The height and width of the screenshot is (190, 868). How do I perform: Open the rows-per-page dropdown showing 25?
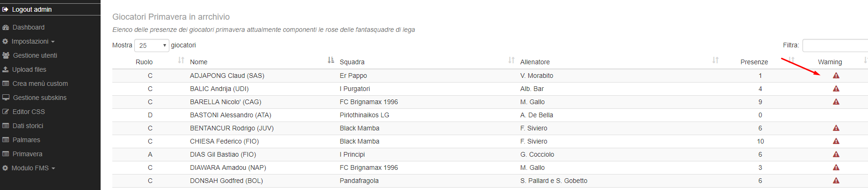(152, 46)
